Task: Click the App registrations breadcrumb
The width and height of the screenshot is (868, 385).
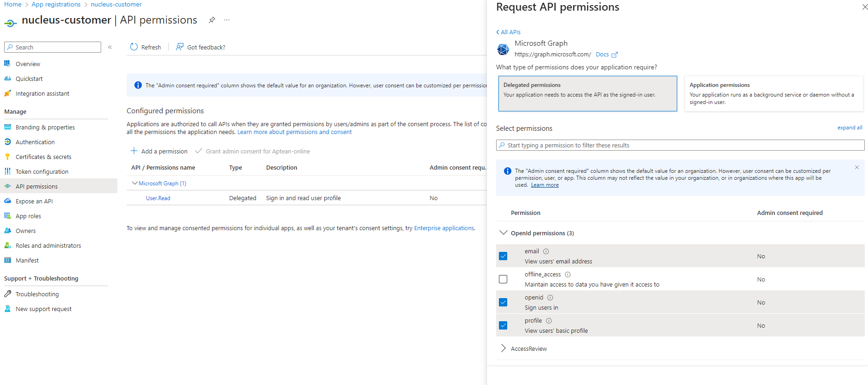Action: [56, 4]
